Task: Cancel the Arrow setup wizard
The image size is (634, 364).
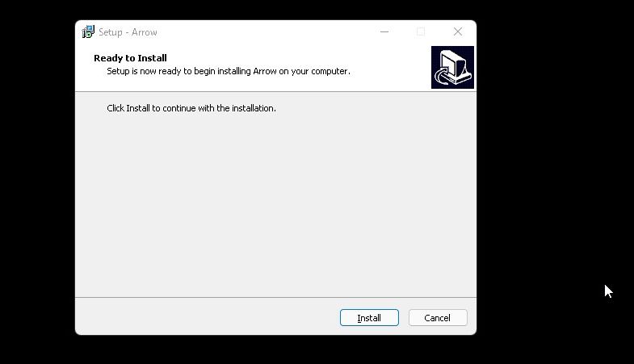Action: tap(438, 317)
